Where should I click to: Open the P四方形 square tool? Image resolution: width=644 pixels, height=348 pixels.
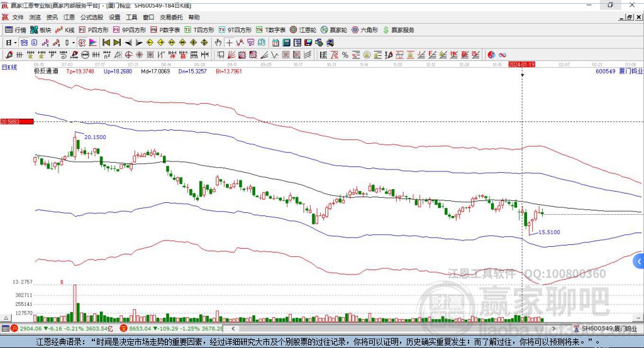[94, 30]
